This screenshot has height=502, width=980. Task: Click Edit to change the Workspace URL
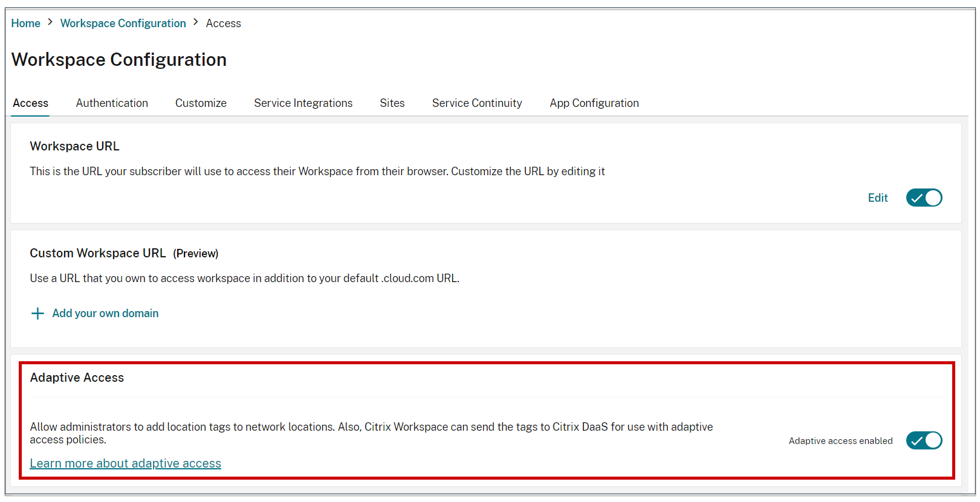tap(877, 198)
